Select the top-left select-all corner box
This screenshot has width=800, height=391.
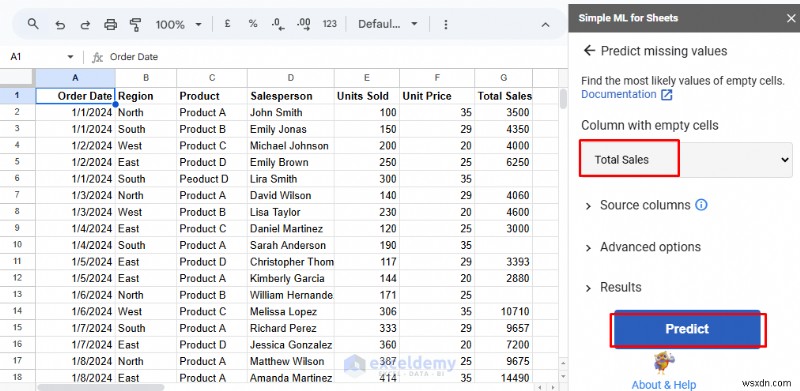click(17, 78)
